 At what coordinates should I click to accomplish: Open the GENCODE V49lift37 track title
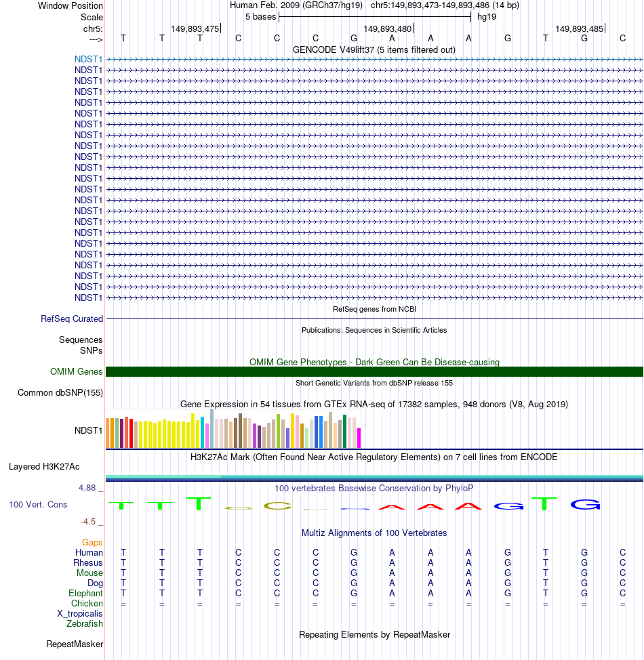coord(374,49)
